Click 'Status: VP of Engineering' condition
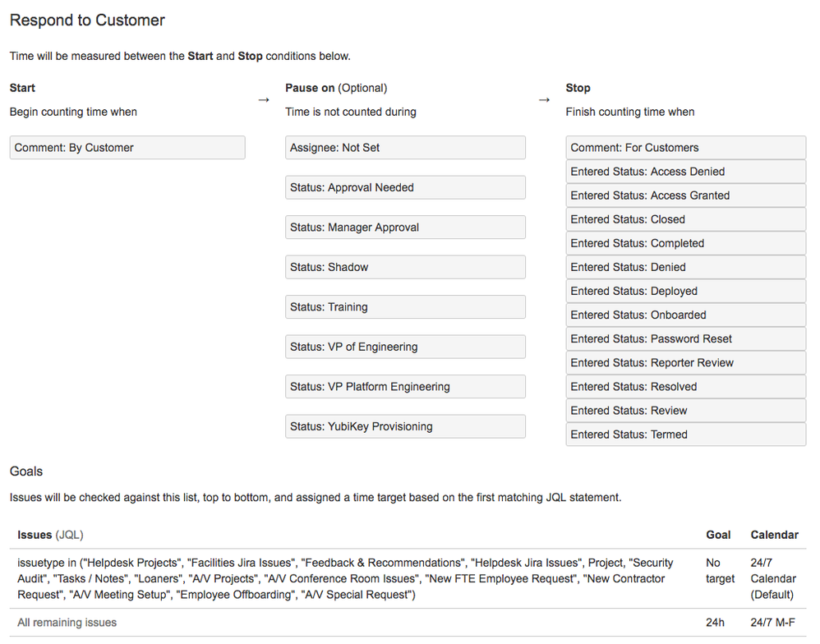This screenshot has width=820, height=644. coord(405,347)
